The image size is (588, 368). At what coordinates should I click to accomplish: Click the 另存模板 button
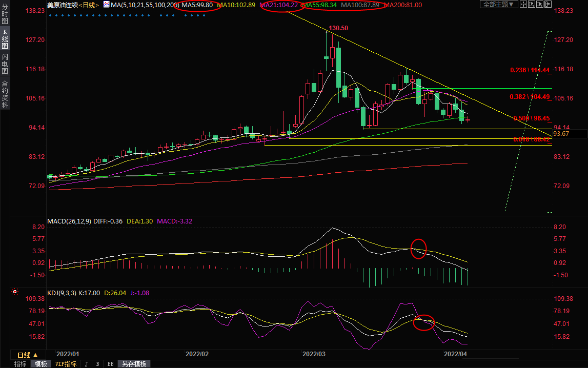point(134,364)
